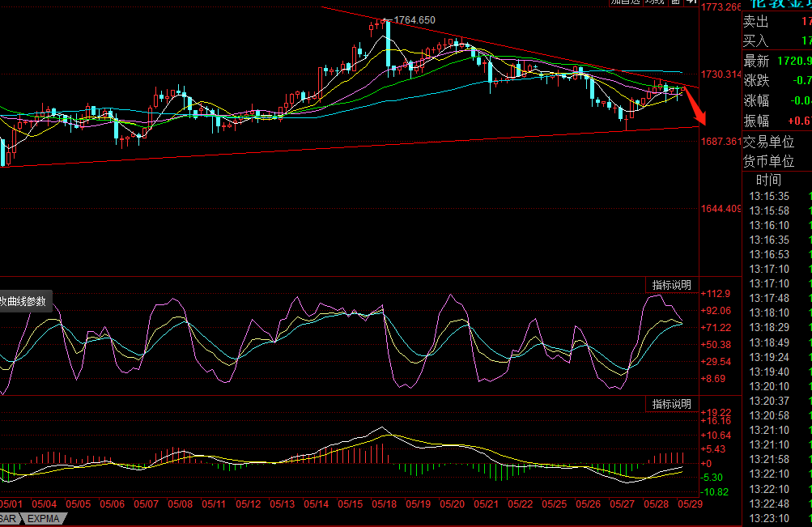Image resolution: width=812 pixels, height=527 pixels.
Task: Click the 1730.314 price axis label
Action: pyautogui.click(x=721, y=74)
